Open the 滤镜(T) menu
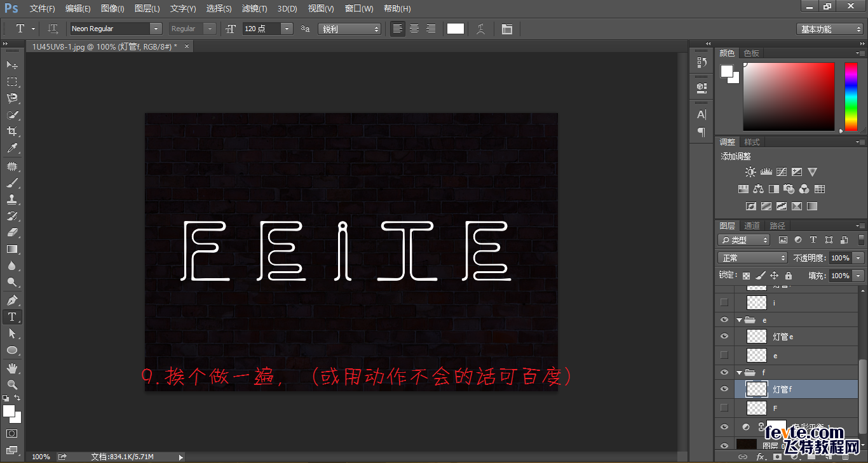Image resolution: width=868 pixels, height=463 pixels. pos(254,8)
